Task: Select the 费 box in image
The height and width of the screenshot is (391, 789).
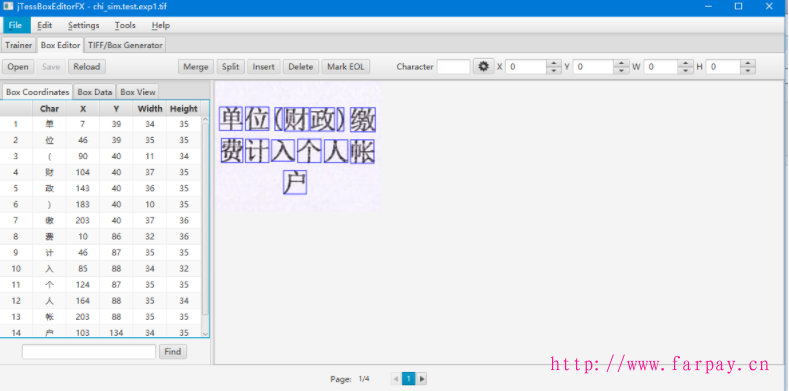Action: 232,151
